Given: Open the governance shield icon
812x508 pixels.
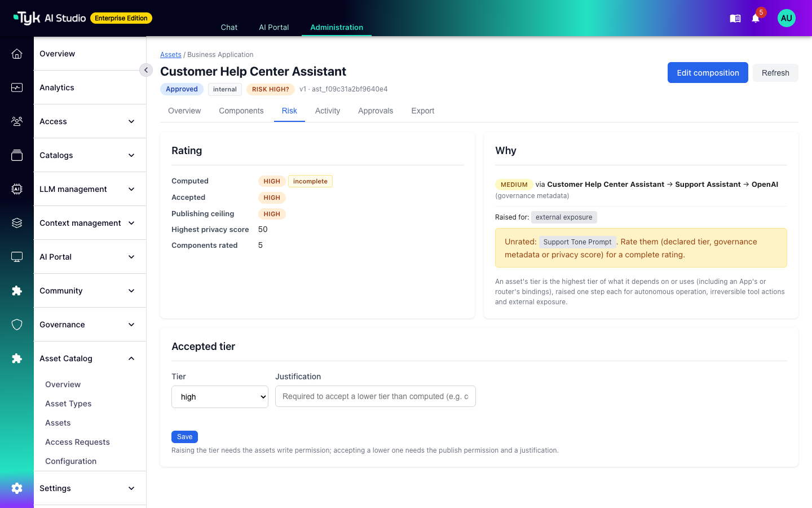Looking at the screenshot, I should coord(17,325).
